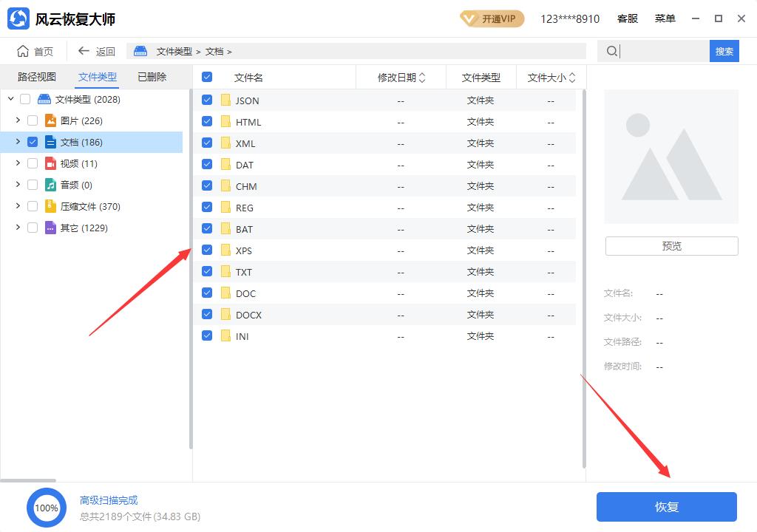Click the Open VIP button
This screenshot has height=532, width=757.
click(492, 18)
